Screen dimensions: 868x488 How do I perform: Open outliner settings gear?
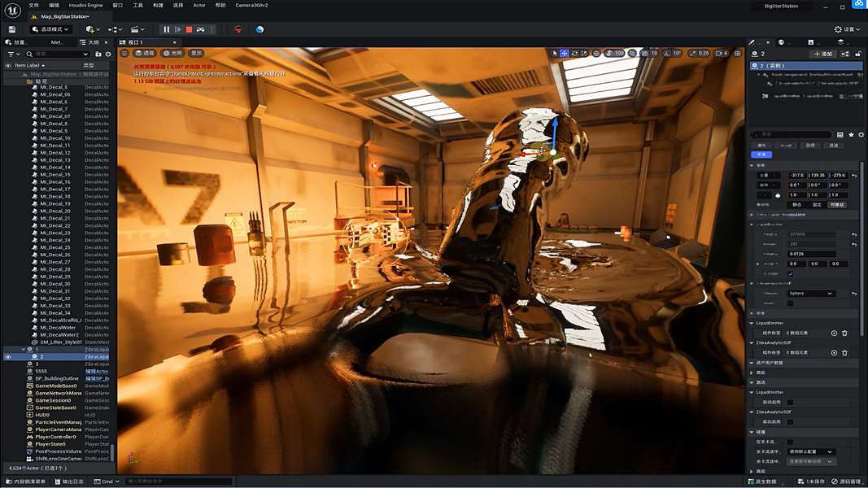pyautogui.click(x=108, y=54)
